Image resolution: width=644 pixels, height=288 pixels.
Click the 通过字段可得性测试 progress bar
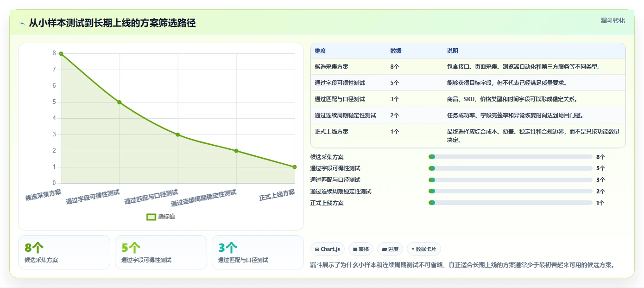point(511,168)
